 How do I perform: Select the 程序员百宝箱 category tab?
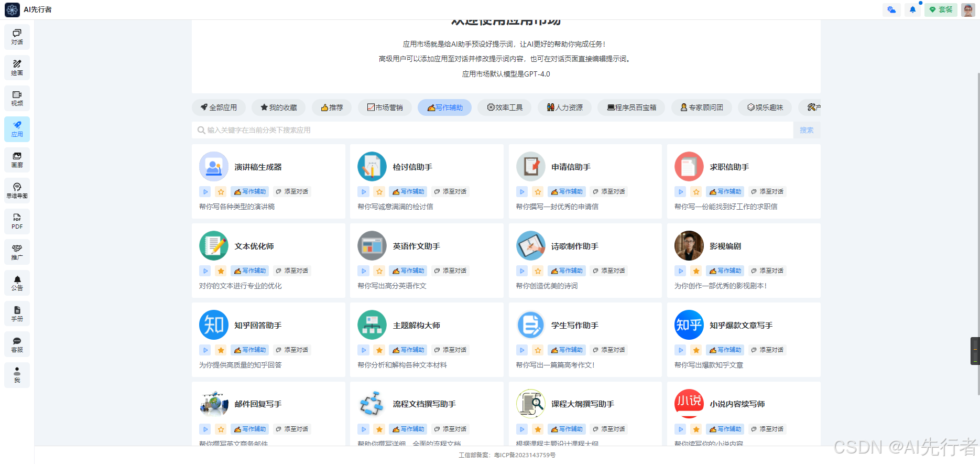[631, 107]
